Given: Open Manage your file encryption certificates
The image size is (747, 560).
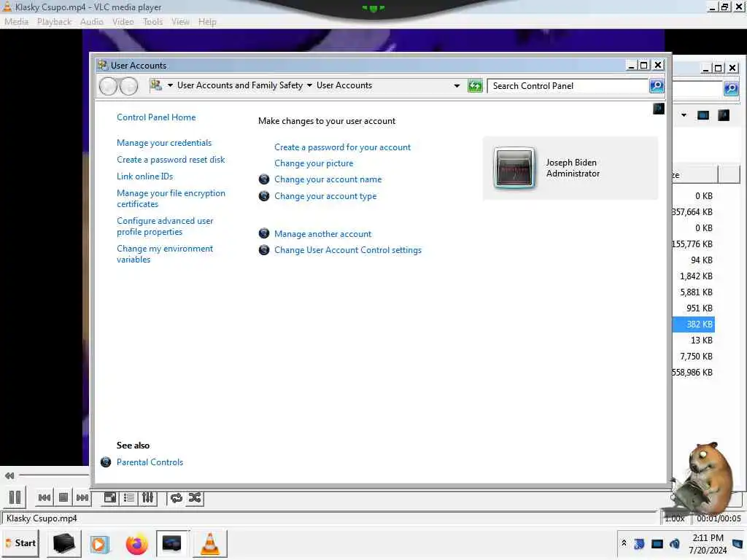Looking at the screenshot, I should pyautogui.click(x=171, y=198).
